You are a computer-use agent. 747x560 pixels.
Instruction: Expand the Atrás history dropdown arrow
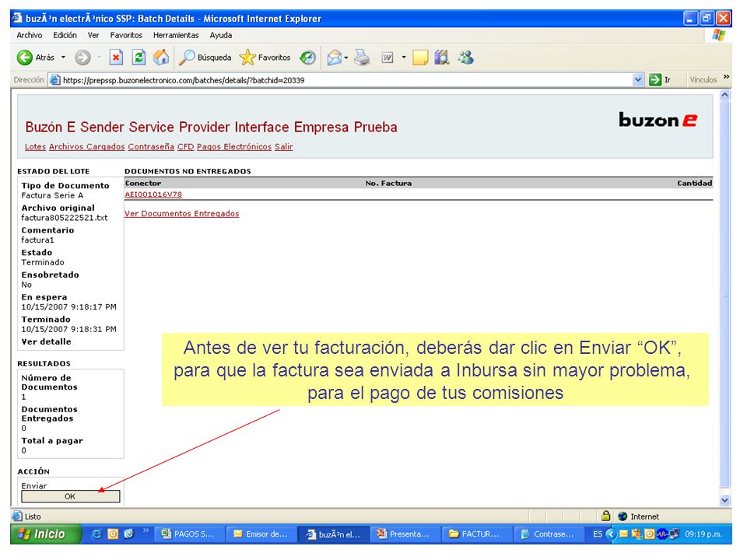coord(63,58)
